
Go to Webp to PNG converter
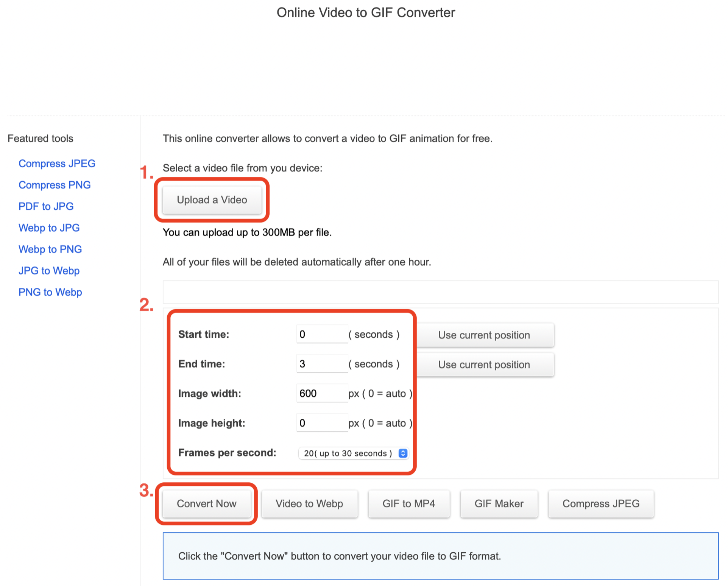50,249
